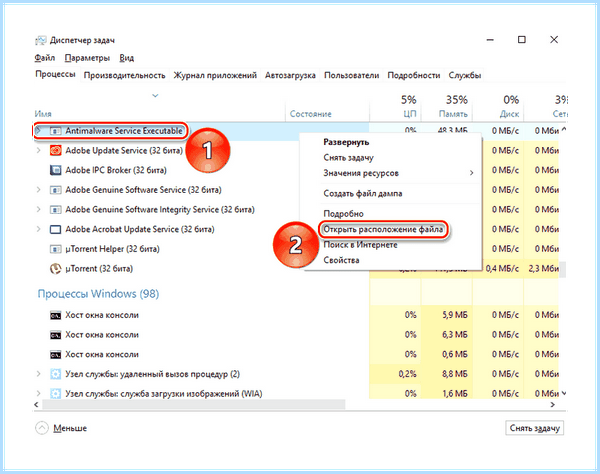
Task: Switch to the Журнал приложений tab
Action: [x=215, y=75]
